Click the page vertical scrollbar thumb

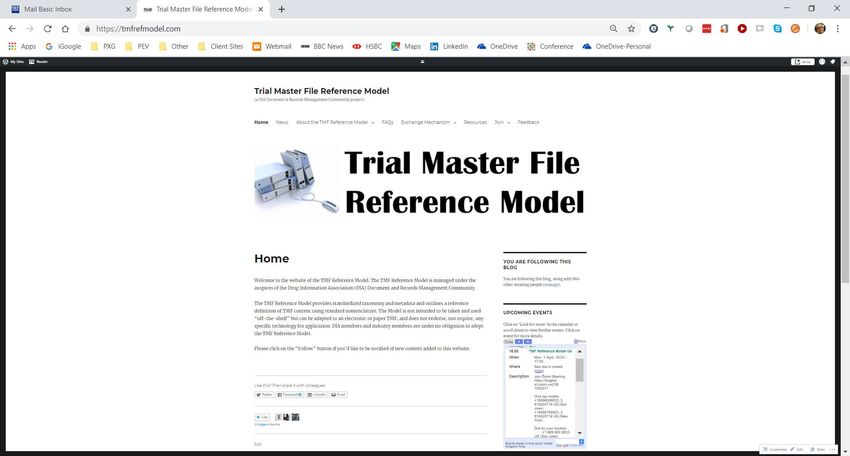[845, 179]
